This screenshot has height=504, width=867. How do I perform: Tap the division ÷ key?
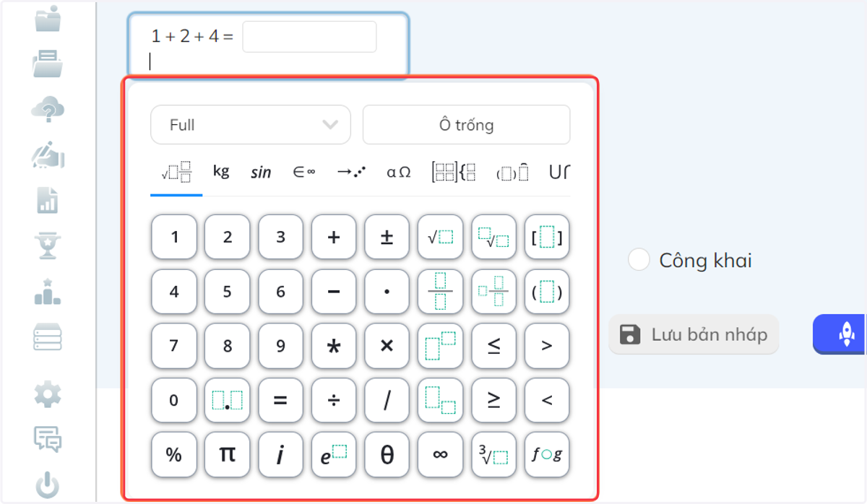click(x=334, y=400)
